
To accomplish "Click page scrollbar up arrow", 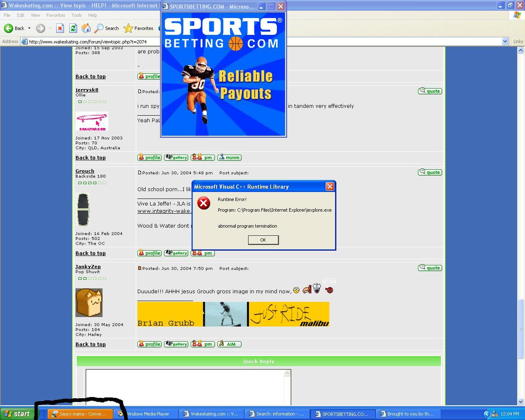I will point(521,50).
